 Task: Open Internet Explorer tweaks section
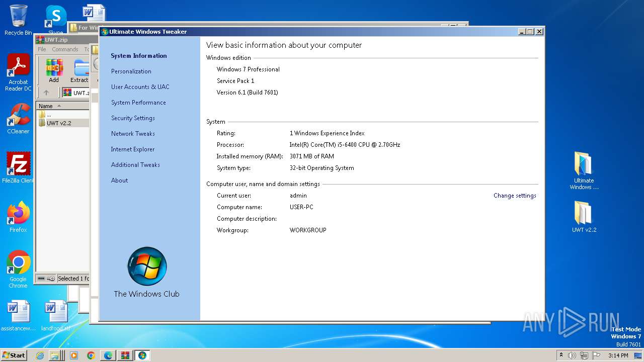133,149
